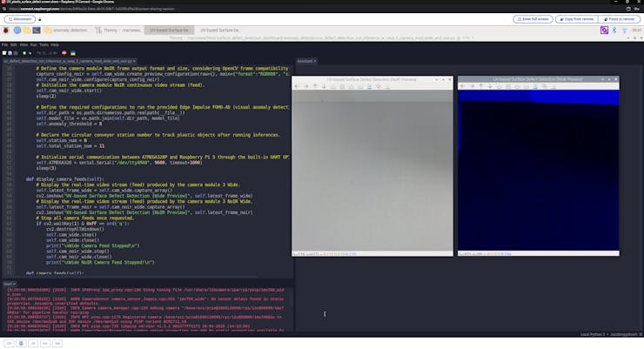
Task: Click the Ctrl key button in bottom bar
Action: click(x=9, y=343)
